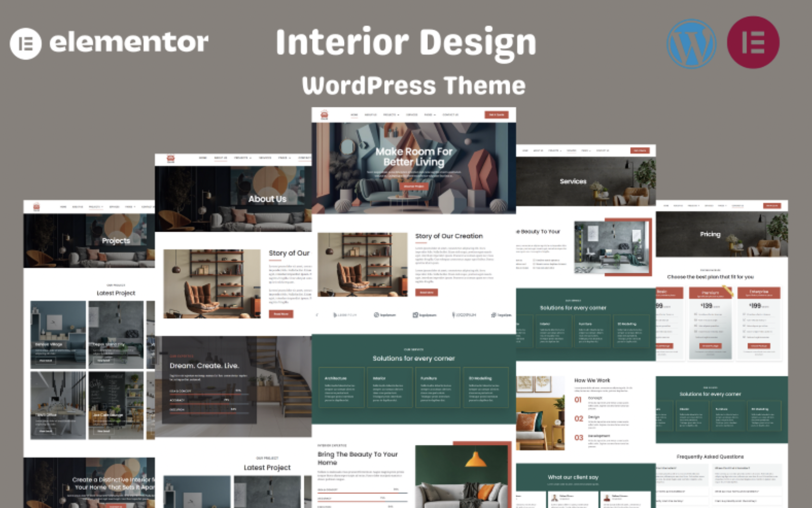Screen dimensions: 812x508
Task: Click the sofa logo in the Projects mockup
Action: 36,207
